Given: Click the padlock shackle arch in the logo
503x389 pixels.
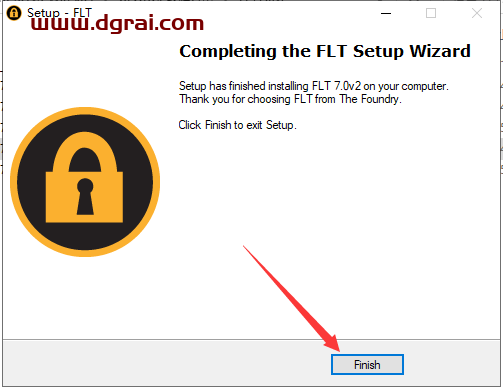Looking at the screenshot, I should (85, 152).
